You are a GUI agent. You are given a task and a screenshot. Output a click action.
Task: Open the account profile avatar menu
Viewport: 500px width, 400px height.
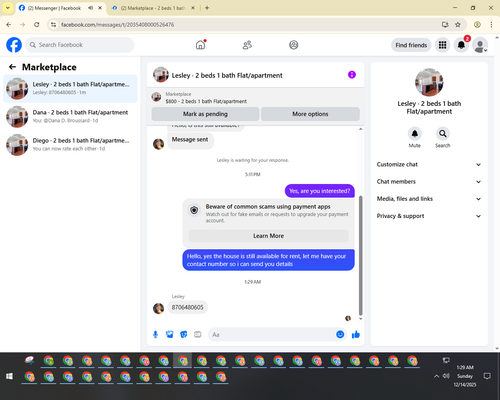click(x=480, y=45)
